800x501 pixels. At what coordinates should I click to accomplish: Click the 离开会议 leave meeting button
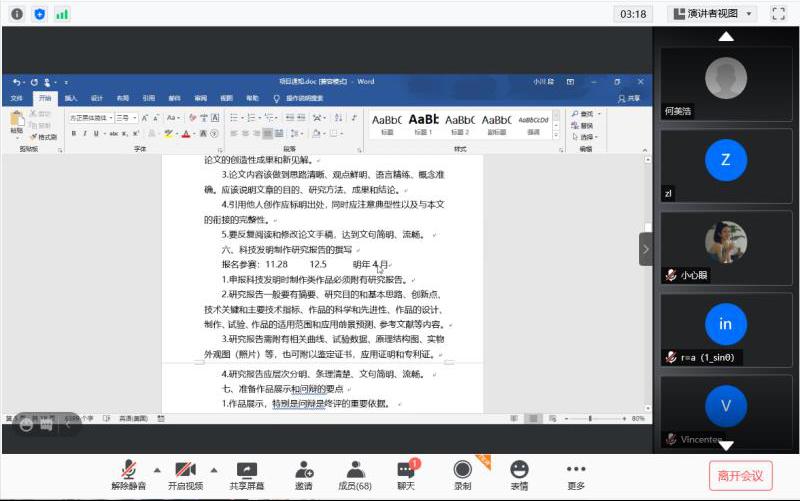[x=741, y=475]
